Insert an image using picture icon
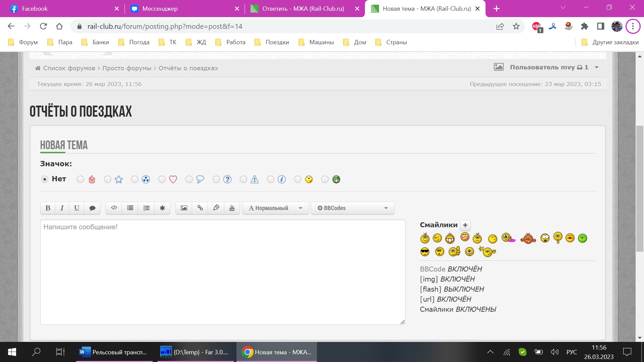This screenshot has height=362, width=644. point(184,208)
